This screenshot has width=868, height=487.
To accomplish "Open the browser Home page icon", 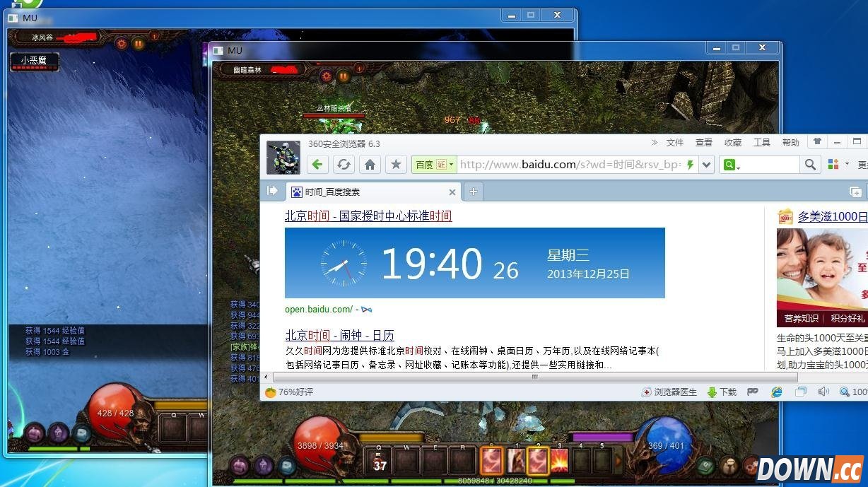I will pyautogui.click(x=370, y=164).
